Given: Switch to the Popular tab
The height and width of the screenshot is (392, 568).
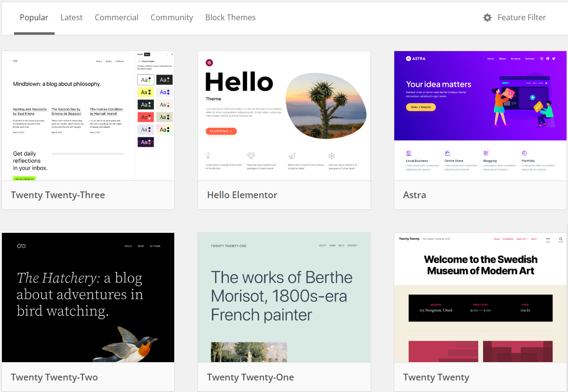Looking at the screenshot, I should (34, 17).
